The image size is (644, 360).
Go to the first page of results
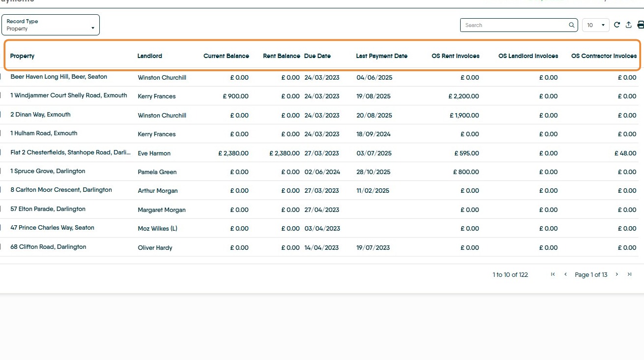coord(553,274)
